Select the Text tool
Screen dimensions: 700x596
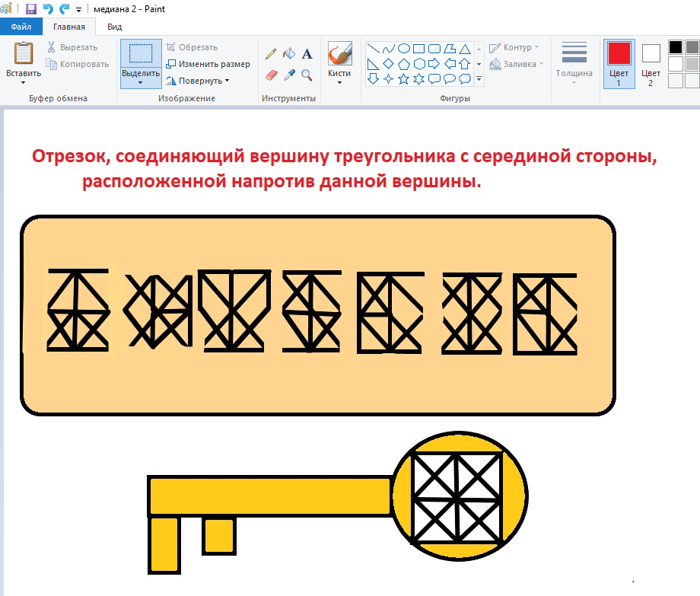tap(307, 54)
